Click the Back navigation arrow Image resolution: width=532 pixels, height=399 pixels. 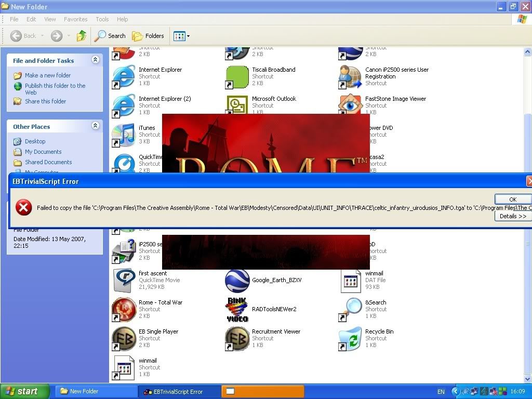click(x=16, y=36)
